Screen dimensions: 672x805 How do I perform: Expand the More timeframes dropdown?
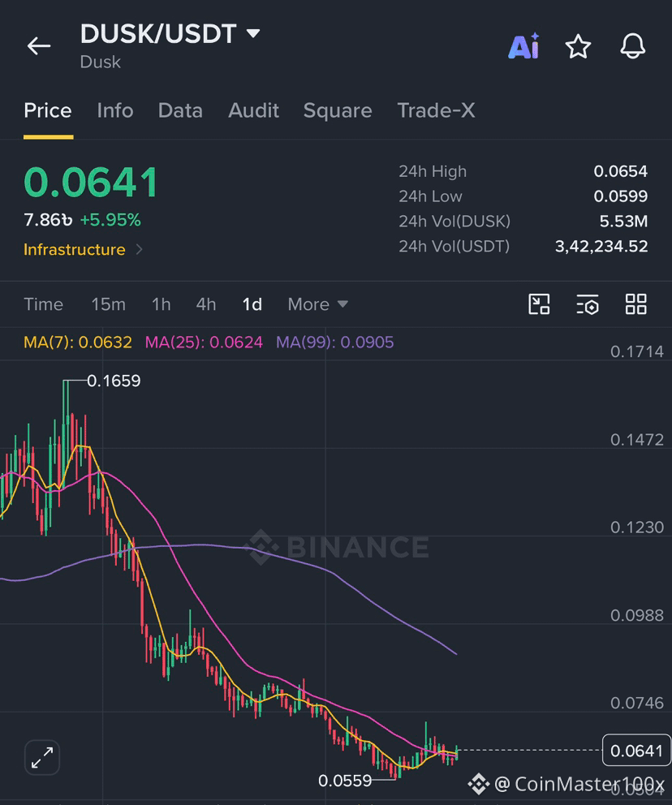(318, 304)
